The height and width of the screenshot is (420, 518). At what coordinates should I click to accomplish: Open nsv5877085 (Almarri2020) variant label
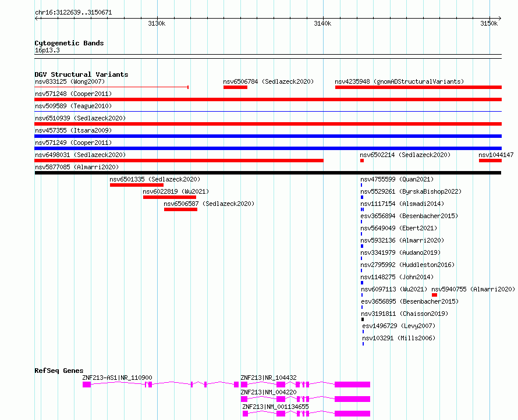[x=77, y=167]
